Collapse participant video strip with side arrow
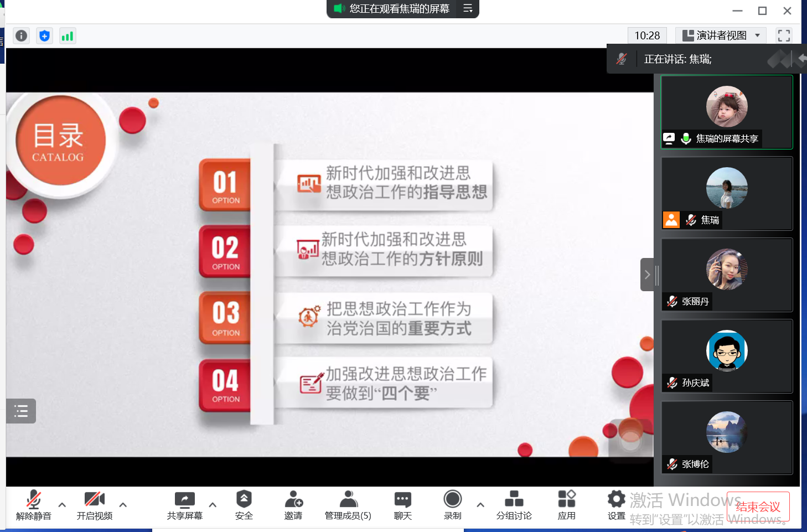The width and height of the screenshot is (807, 532). 647,275
